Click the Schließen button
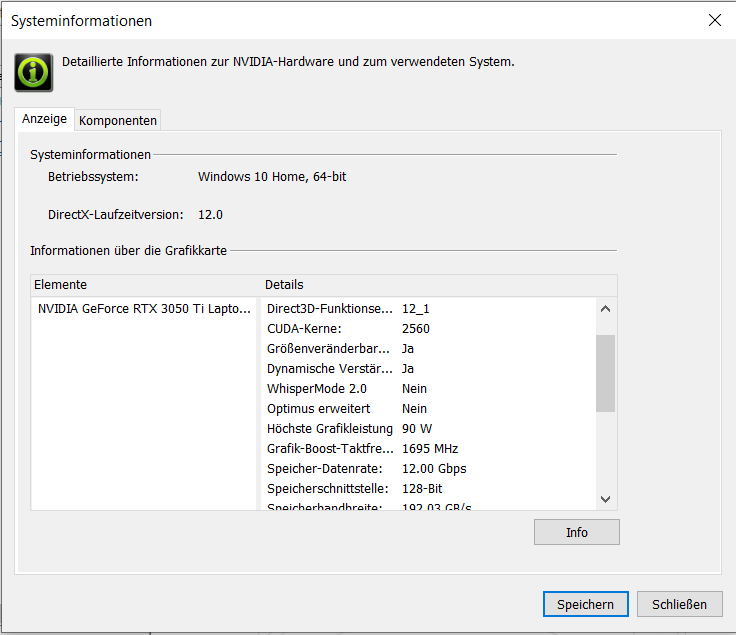The height and width of the screenshot is (635, 736). pos(679,604)
